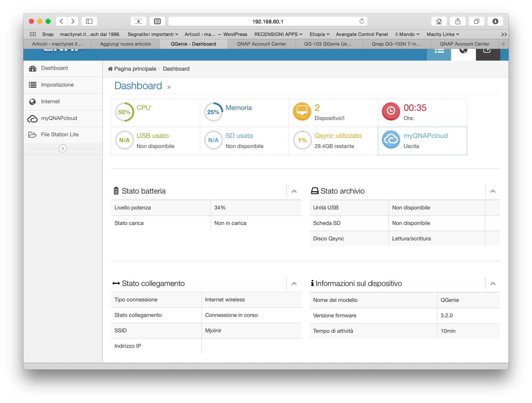Go back with Safari's back arrow

coord(61,21)
